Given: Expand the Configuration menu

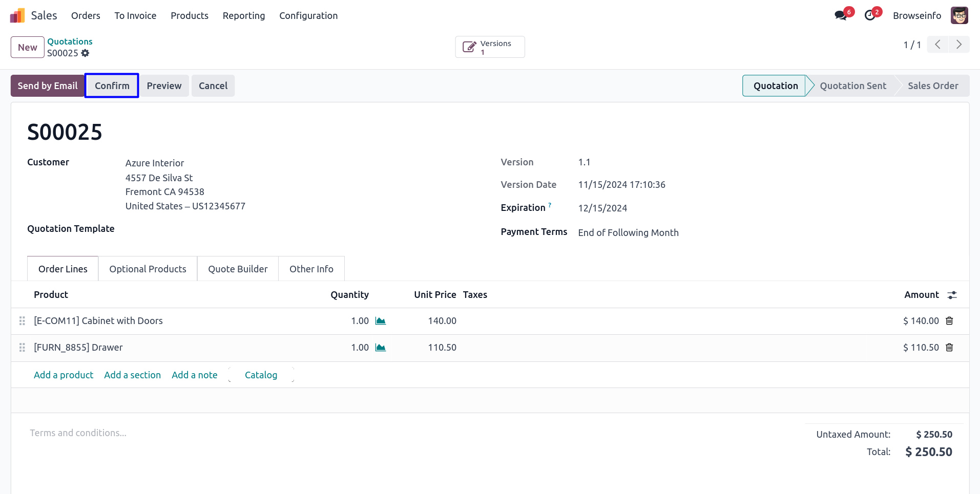Looking at the screenshot, I should coord(308,15).
